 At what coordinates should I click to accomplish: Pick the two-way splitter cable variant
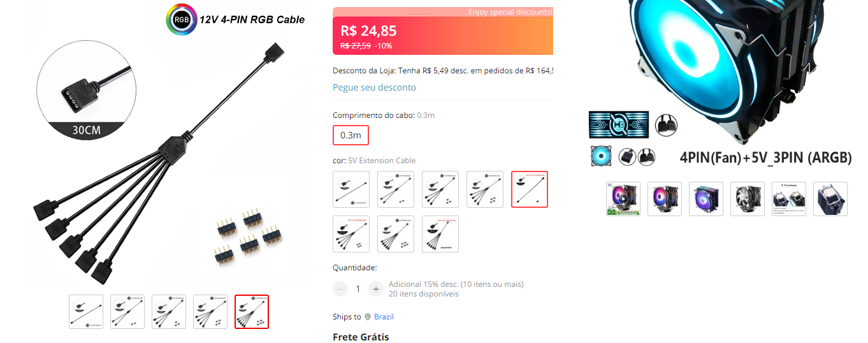(396, 189)
